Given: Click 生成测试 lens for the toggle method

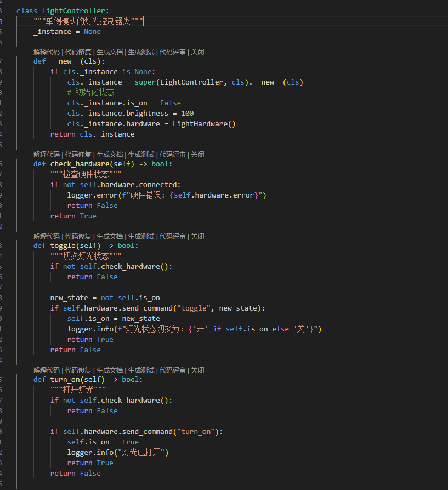Looking at the screenshot, I should coord(141,236).
